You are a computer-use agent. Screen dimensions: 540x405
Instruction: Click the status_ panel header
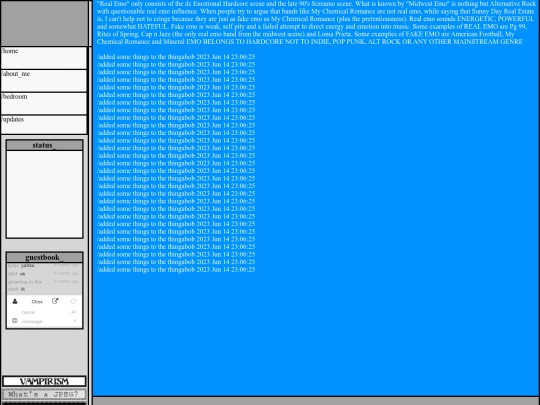tap(44, 145)
